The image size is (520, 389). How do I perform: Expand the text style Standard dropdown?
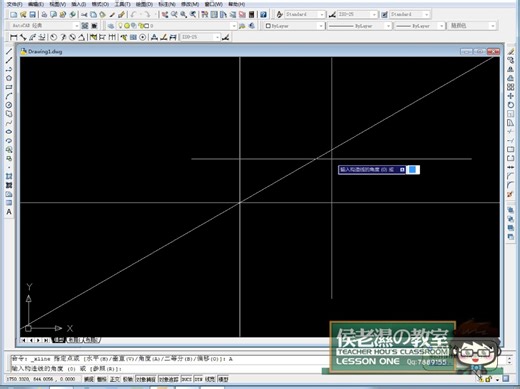322,15
